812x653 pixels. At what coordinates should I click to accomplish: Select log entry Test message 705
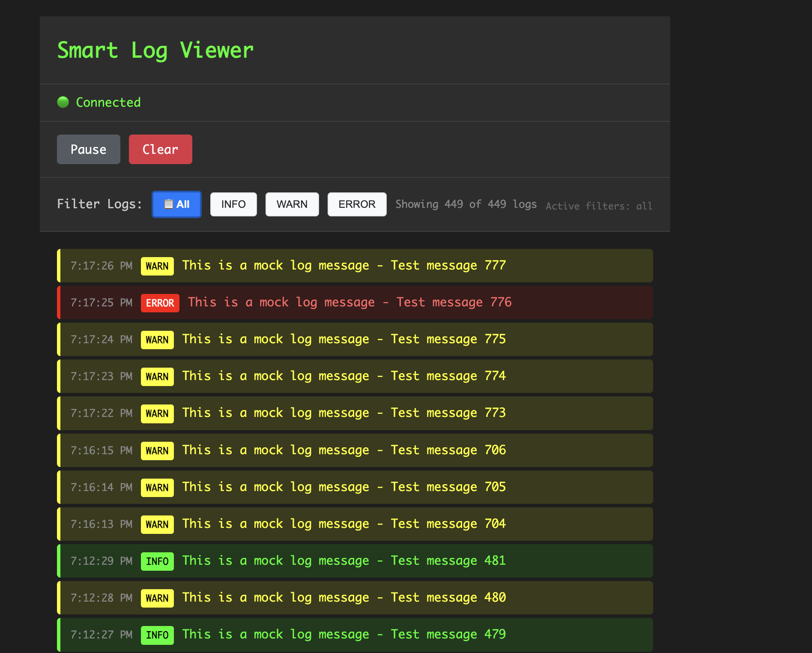coord(355,487)
